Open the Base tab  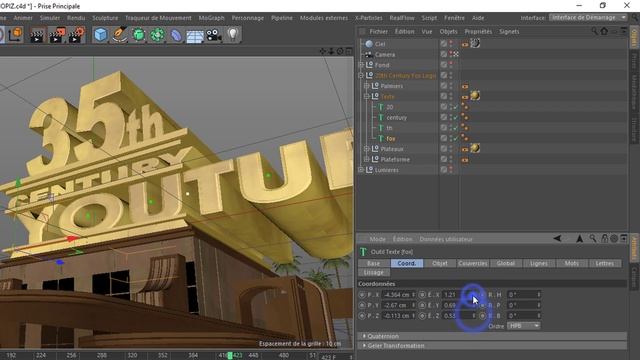373,263
